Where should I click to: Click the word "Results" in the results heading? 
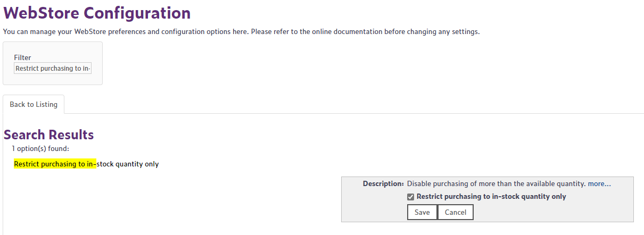(71, 135)
